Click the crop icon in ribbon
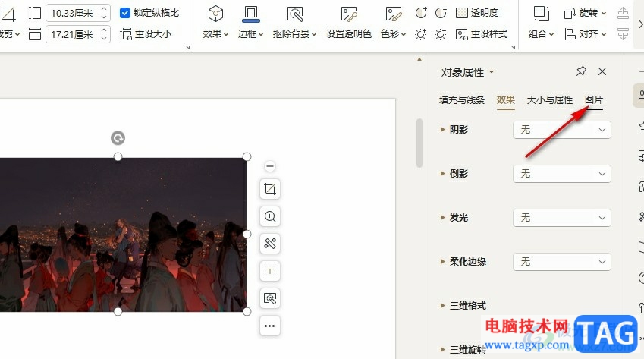Viewport: 644px width, 359px height. 8,14
